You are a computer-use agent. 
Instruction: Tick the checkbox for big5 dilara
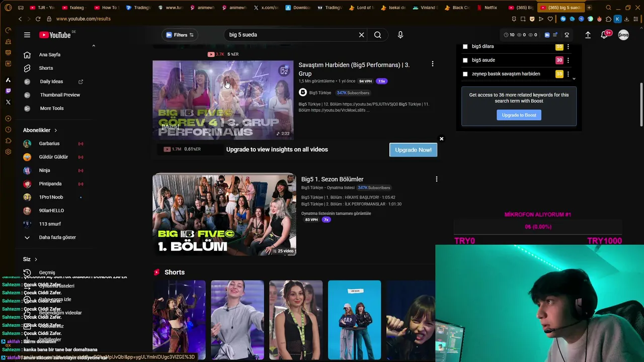point(465,46)
